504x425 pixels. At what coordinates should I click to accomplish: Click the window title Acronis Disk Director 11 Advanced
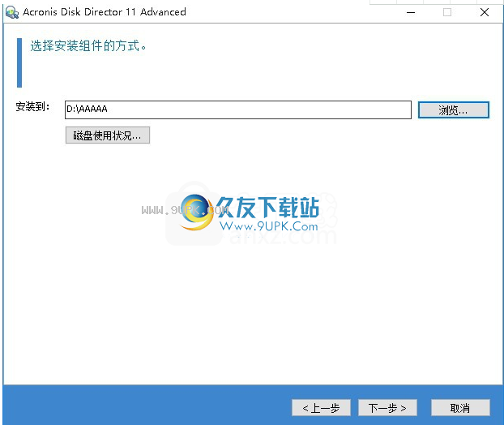coord(105,12)
